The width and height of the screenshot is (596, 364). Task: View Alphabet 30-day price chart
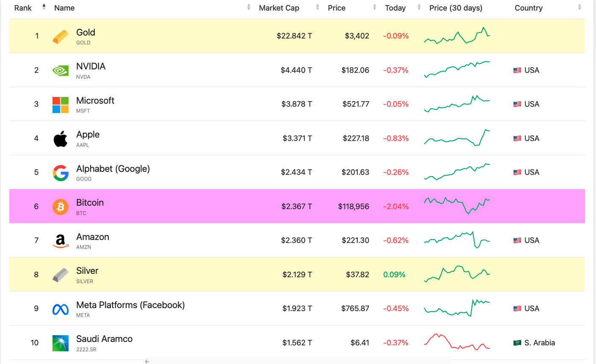tap(457, 172)
